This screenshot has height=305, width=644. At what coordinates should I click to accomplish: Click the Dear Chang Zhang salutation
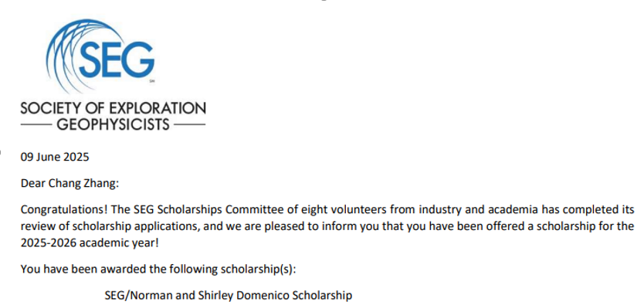coord(69,183)
